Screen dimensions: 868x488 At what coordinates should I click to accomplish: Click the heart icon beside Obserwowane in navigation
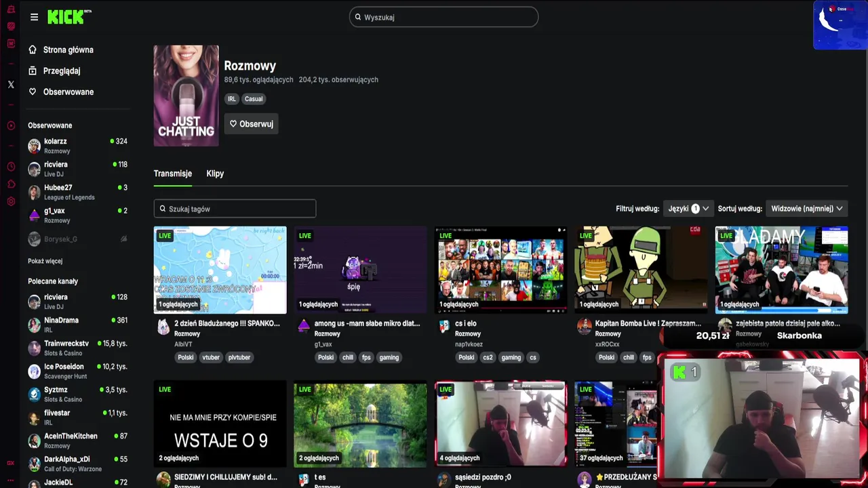33,91
